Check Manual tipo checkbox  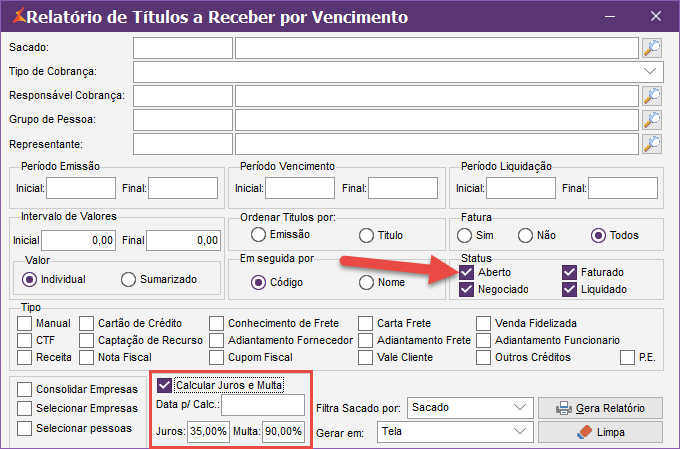pos(24,324)
